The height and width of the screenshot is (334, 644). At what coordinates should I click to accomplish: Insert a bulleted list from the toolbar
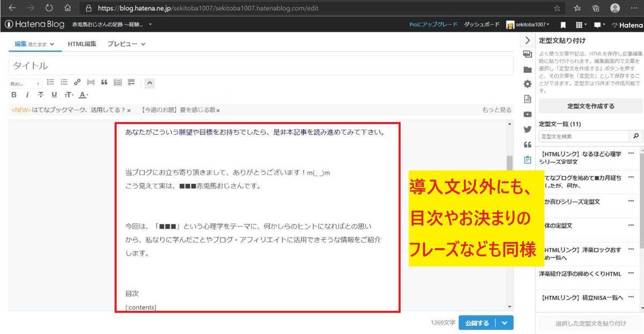point(50,82)
